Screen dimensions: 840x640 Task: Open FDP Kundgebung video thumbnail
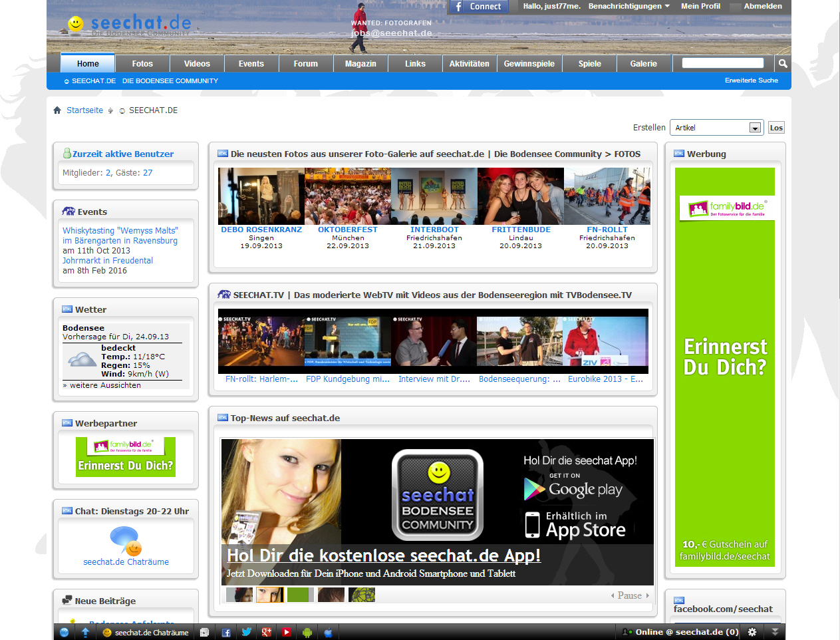click(348, 341)
